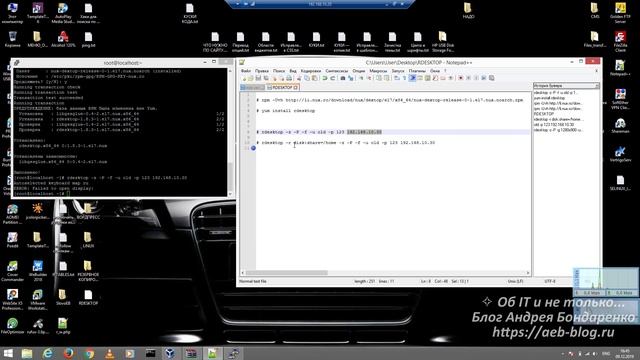Image resolution: width=640 pixels, height=360 pixels.
Task: Open the Файл menu in Notepad++
Action: [246, 71]
